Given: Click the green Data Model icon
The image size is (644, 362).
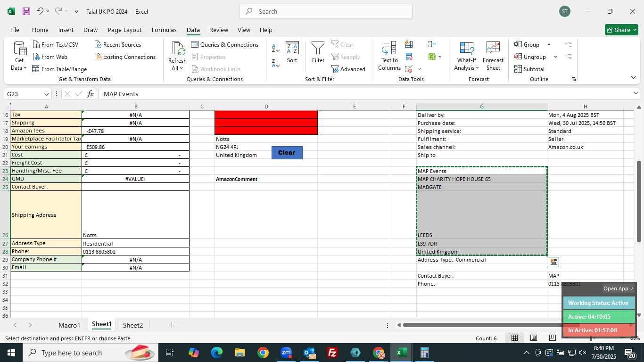Looking at the screenshot, I should (432, 57).
